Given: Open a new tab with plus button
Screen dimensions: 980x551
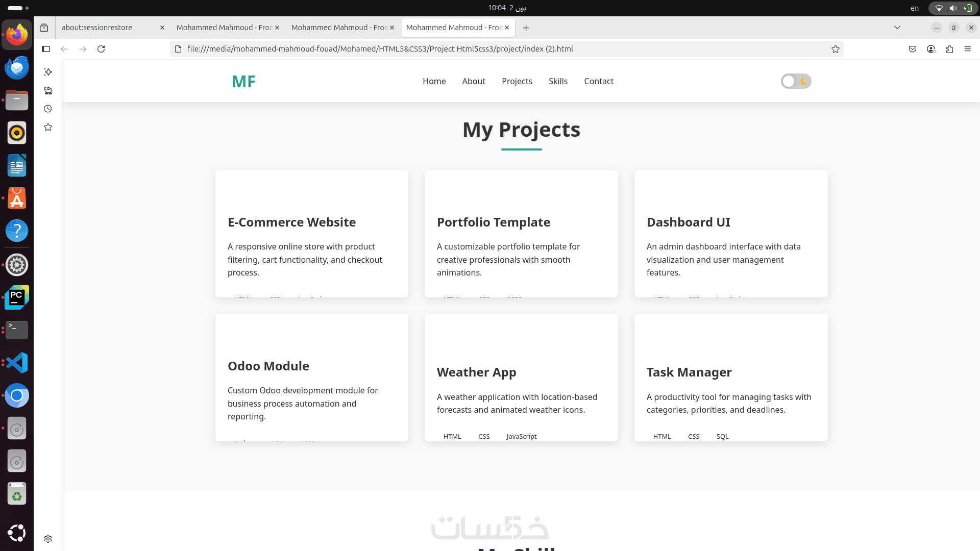Looking at the screenshot, I should (526, 28).
